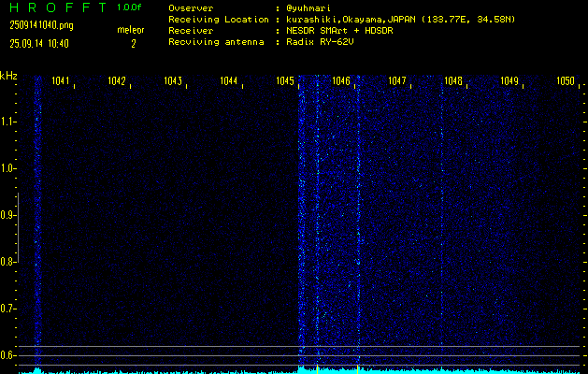Click the 1047 time axis label
588x374 pixels.
pos(397,80)
